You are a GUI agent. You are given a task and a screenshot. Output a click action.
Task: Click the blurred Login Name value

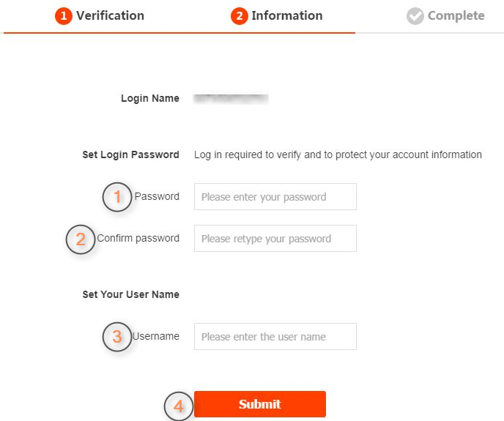coord(231,97)
